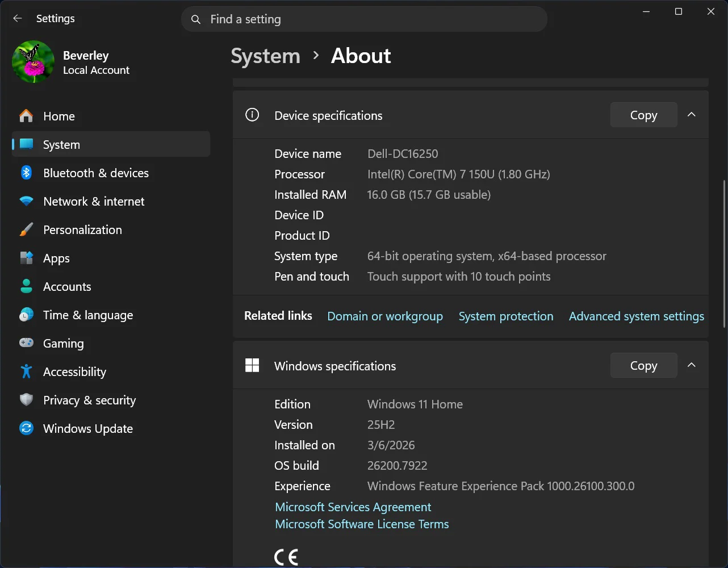Click Beverley's profile picture
Image resolution: width=728 pixels, height=568 pixels.
tap(34, 62)
